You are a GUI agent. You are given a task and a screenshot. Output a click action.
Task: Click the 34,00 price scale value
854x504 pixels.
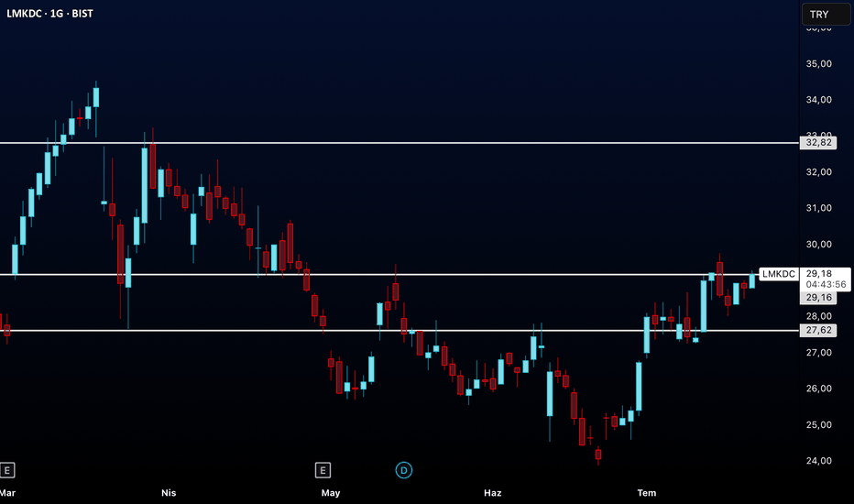(x=818, y=100)
